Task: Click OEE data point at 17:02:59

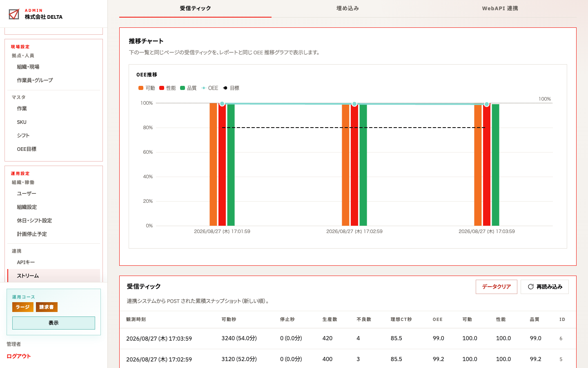Action: [x=354, y=104]
